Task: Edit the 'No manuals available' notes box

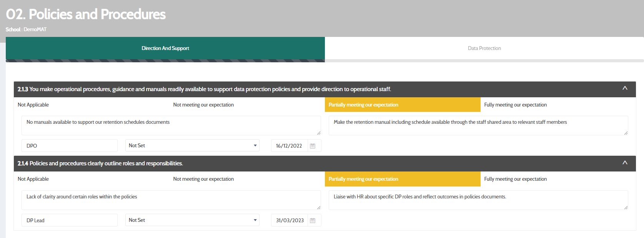Action: tap(171, 125)
